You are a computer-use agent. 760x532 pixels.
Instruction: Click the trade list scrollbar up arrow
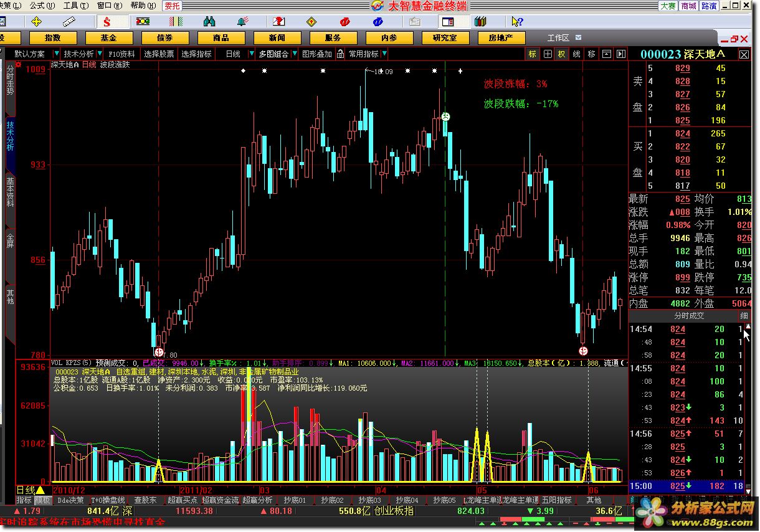pos(748,326)
